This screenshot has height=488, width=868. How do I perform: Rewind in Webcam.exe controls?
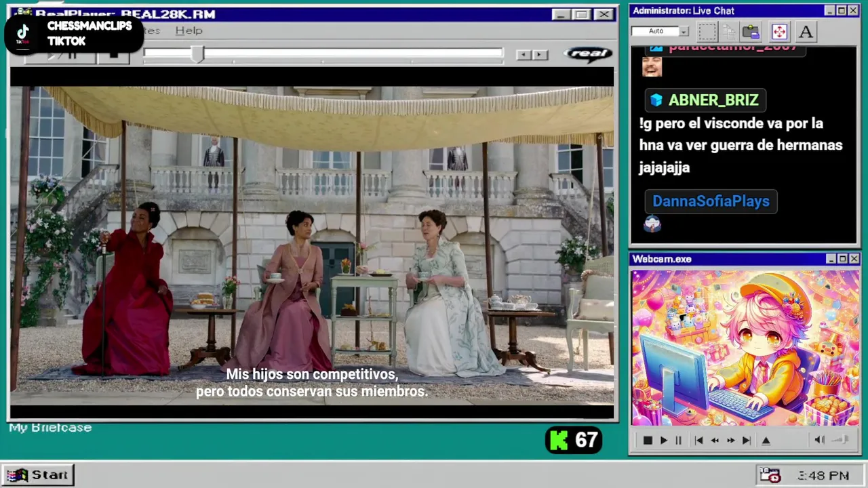tap(715, 441)
